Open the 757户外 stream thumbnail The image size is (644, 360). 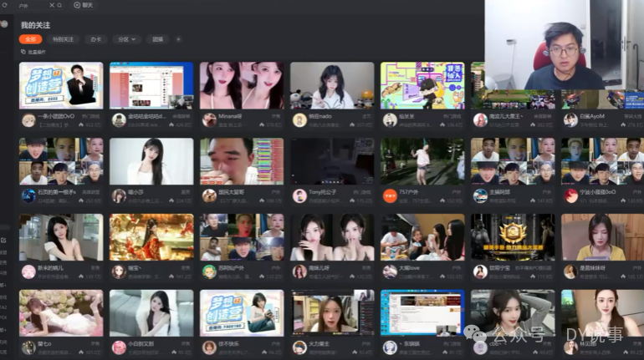tap(422, 161)
